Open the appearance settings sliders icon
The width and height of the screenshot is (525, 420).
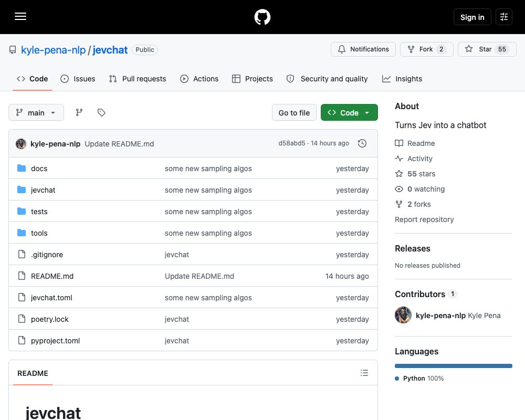point(504,17)
